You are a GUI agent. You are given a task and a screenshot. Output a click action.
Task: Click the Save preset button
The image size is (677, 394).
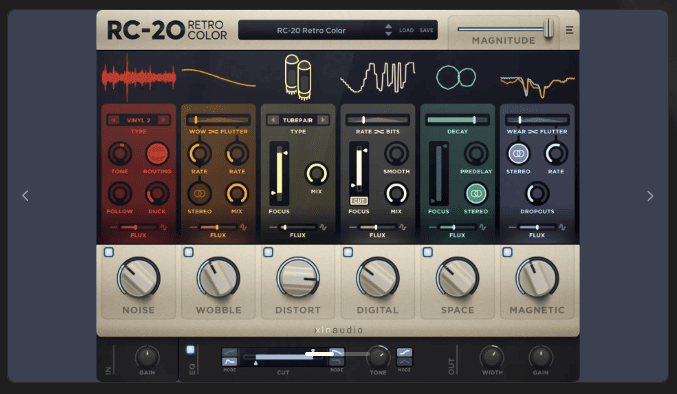click(427, 30)
